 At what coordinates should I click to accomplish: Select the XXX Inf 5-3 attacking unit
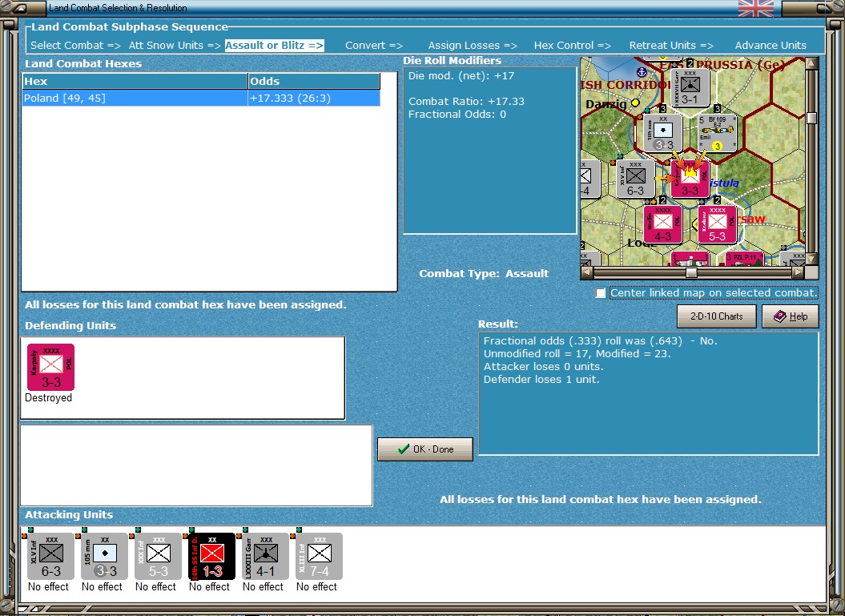click(x=158, y=556)
